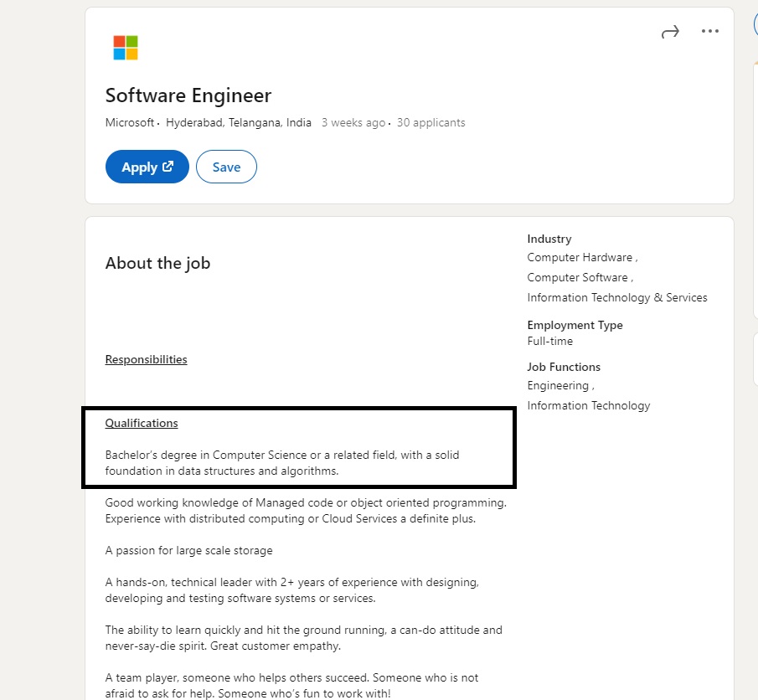Open the three-dots more options menu

pos(709,31)
